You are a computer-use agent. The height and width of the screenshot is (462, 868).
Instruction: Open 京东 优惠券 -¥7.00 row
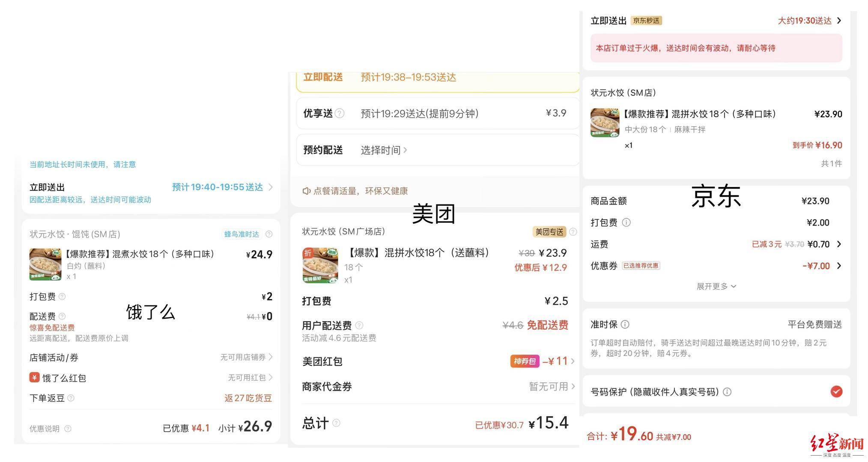tap(716, 266)
